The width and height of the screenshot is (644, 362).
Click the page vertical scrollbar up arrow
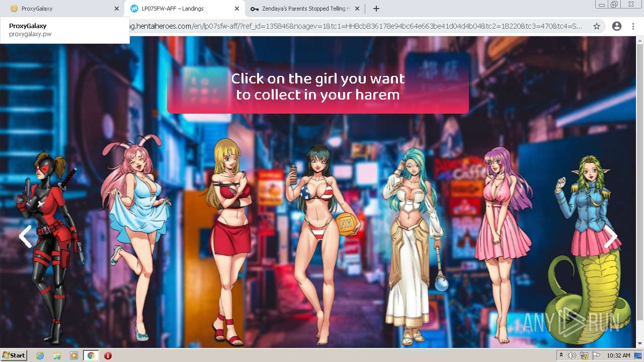click(640, 40)
